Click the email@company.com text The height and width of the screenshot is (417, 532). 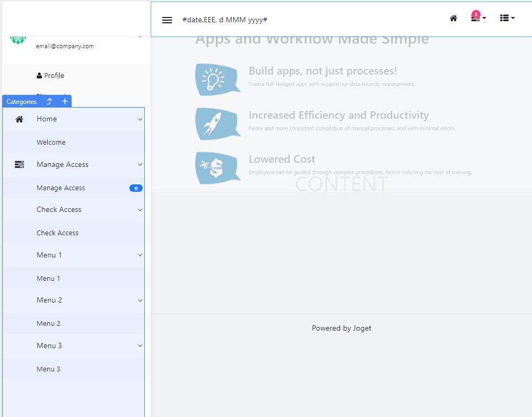65,46
